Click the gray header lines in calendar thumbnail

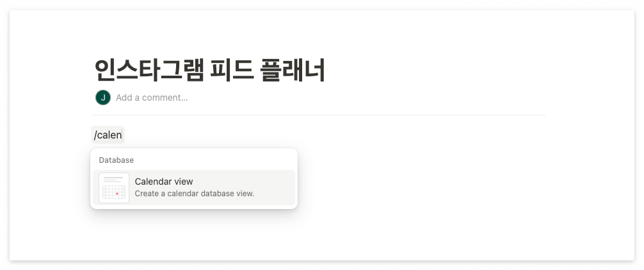(x=113, y=180)
